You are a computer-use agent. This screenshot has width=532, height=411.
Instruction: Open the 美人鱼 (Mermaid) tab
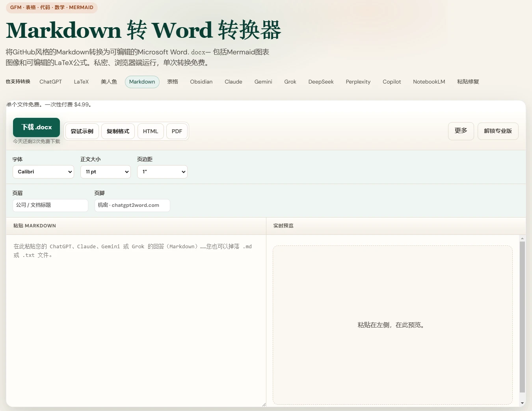point(109,82)
